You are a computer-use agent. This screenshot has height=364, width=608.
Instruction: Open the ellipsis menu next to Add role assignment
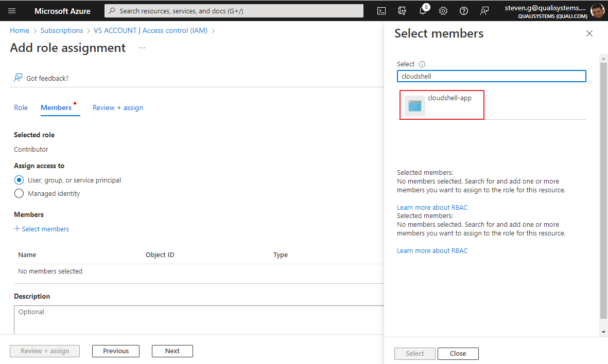point(142,48)
